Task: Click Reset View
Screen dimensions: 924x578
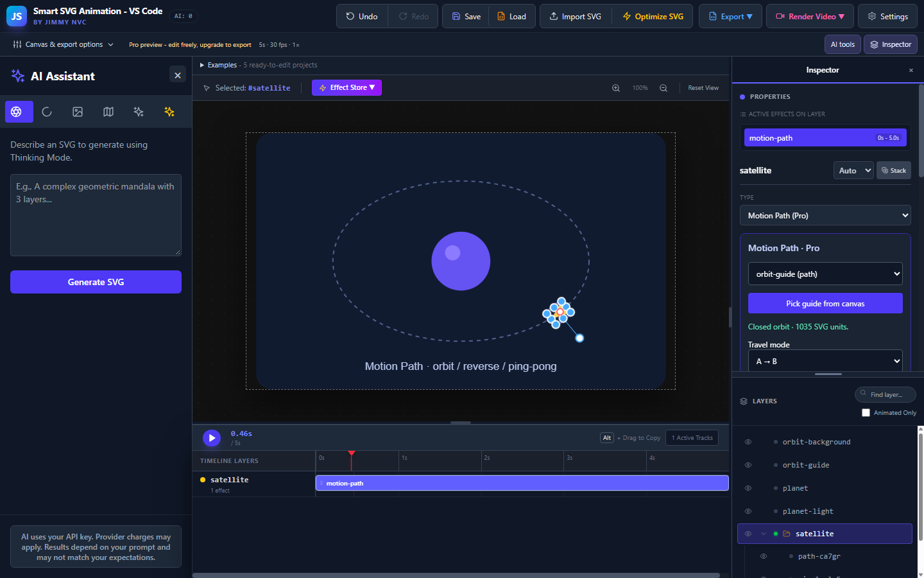Action: pyautogui.click(x=703, y=88)
